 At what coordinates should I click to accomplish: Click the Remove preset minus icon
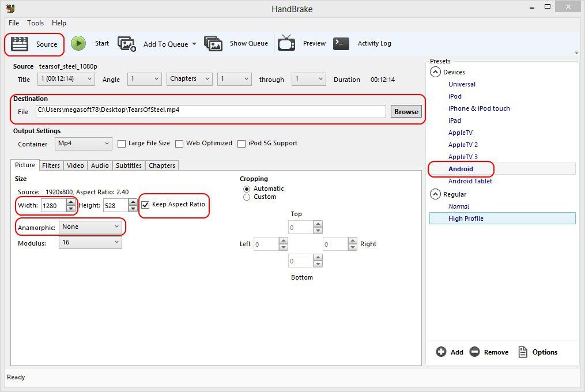click(474, 352)
